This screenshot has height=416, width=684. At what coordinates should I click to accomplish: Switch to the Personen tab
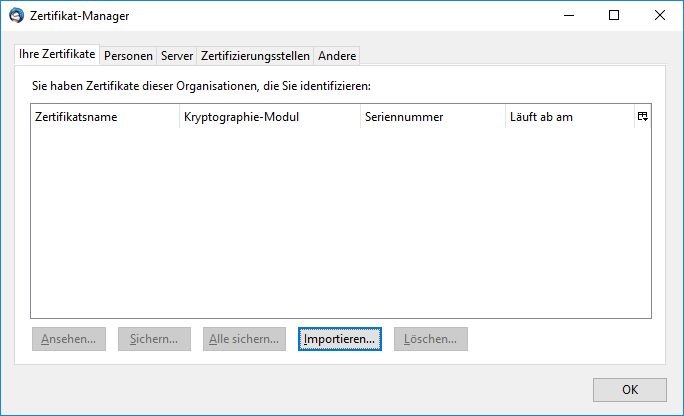click(128, 56)
